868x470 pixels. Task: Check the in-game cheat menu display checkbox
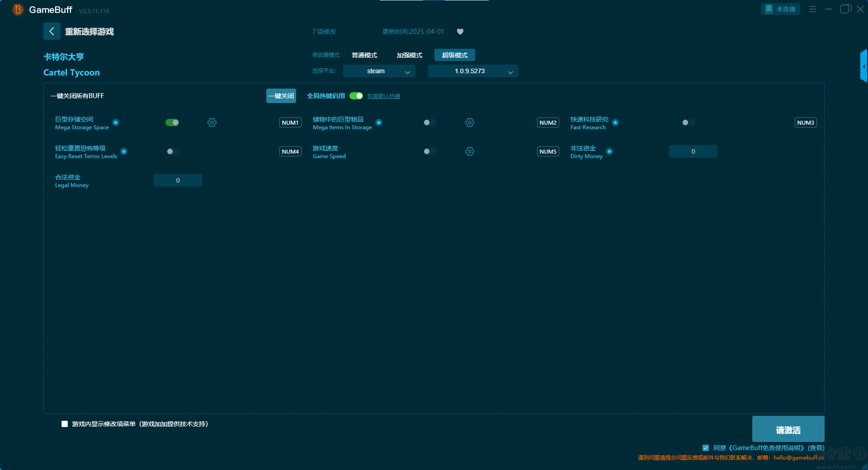coord(65,424)
